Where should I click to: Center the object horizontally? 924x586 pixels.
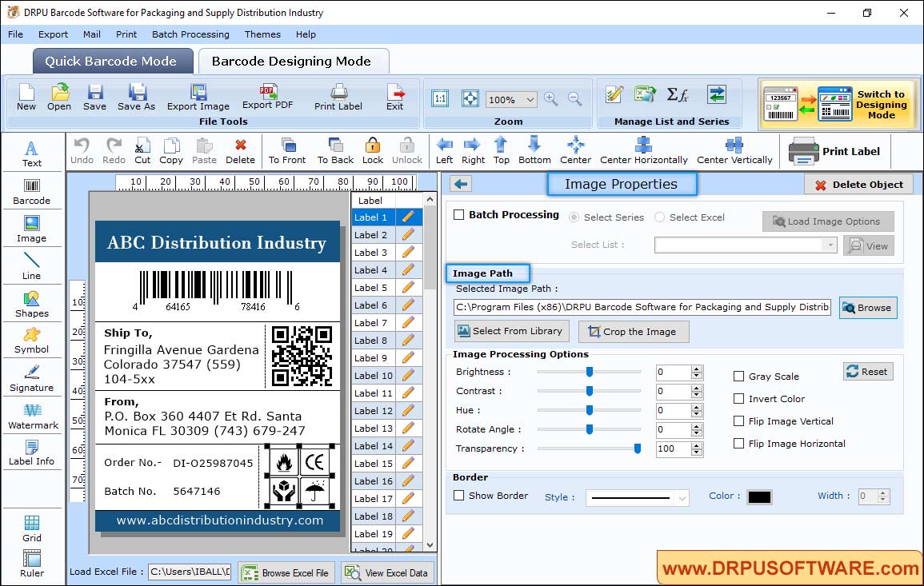click(643, 151)
